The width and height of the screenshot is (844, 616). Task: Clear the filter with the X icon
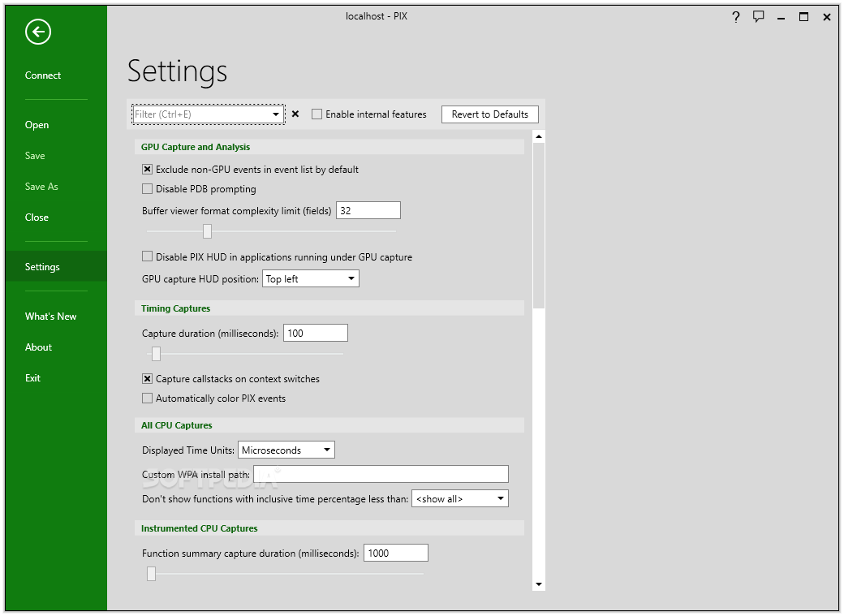[295, 114]
